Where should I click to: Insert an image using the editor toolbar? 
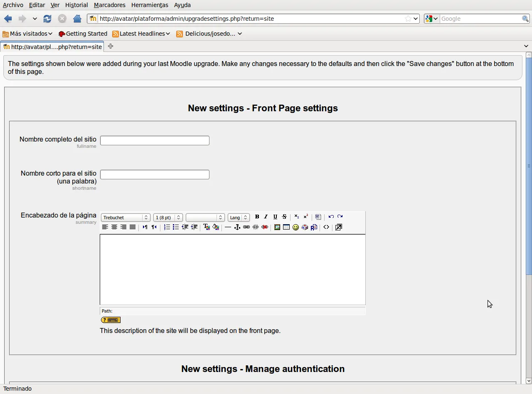[277, 227]
